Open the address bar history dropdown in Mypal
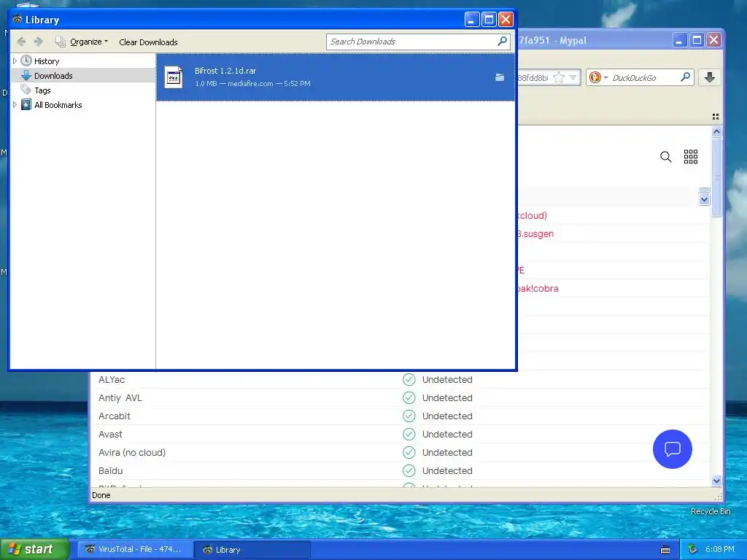Viewport: 747px width, 560px height. click(x=573, y=77)
